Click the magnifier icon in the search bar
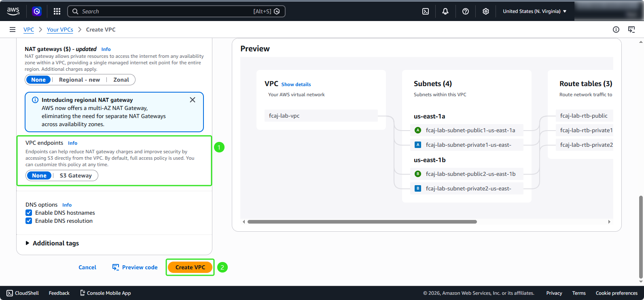 pyautogui.click(x=75, y=11)
